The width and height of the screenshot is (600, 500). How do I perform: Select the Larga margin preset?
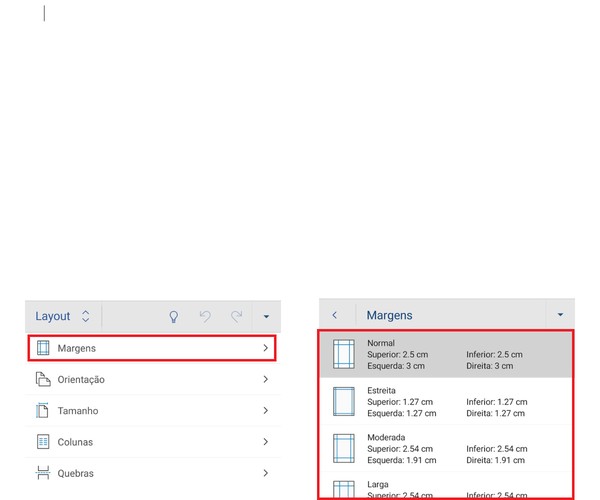click(x=446, y=486)
